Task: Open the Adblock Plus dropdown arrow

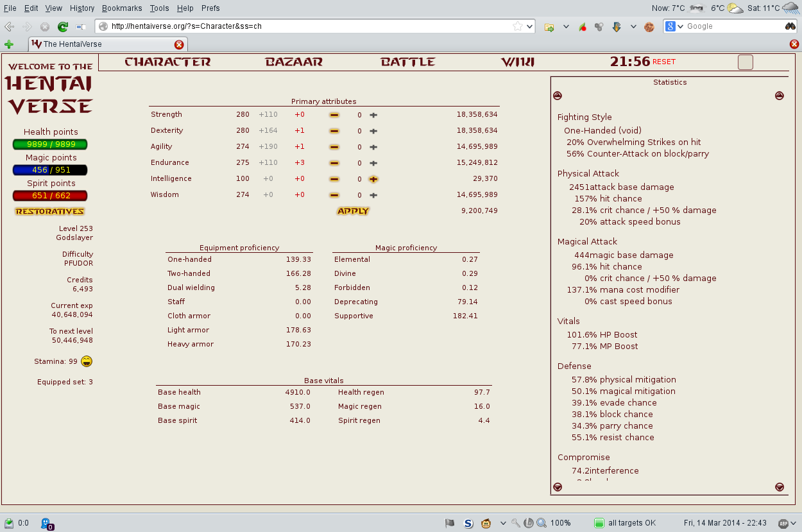Action: [794, 523]
